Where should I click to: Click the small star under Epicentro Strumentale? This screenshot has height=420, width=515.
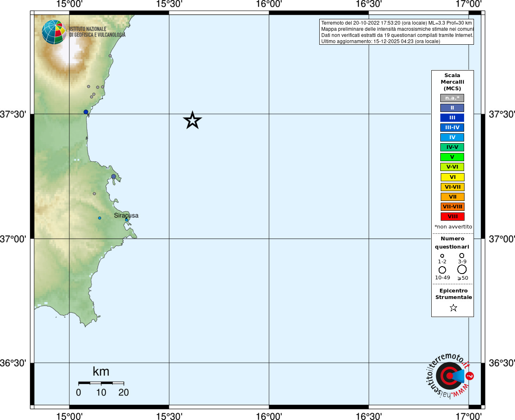coord(453,308)
